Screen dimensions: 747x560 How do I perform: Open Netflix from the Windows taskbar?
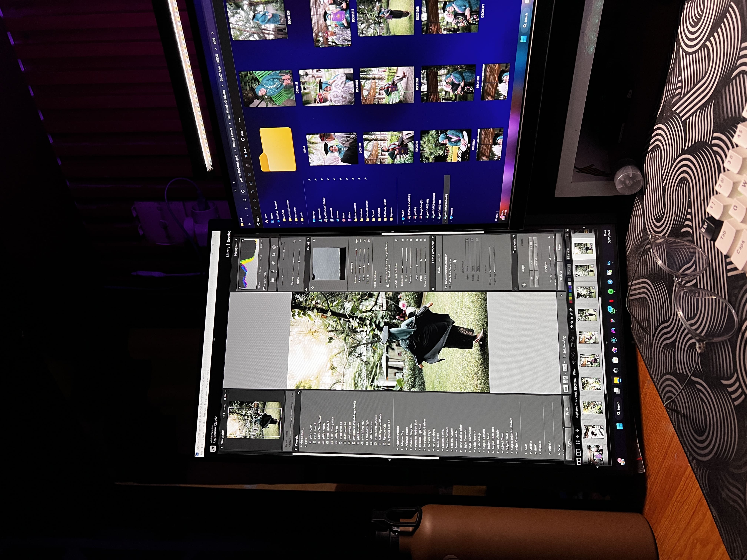[611, 301]
